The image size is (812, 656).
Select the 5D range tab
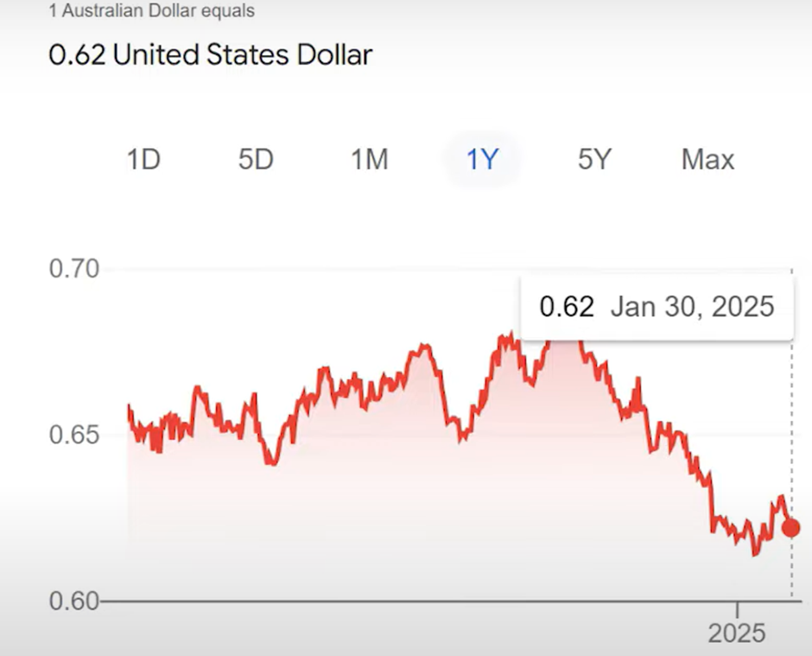(x=256, y=160)
